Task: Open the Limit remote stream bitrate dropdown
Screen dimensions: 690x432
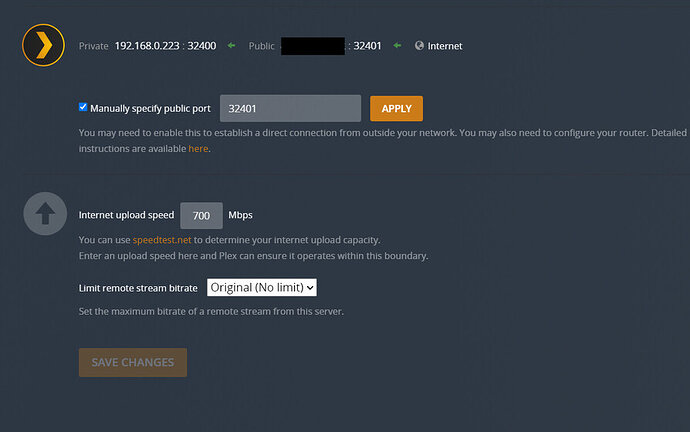Action: click(262, 287)
